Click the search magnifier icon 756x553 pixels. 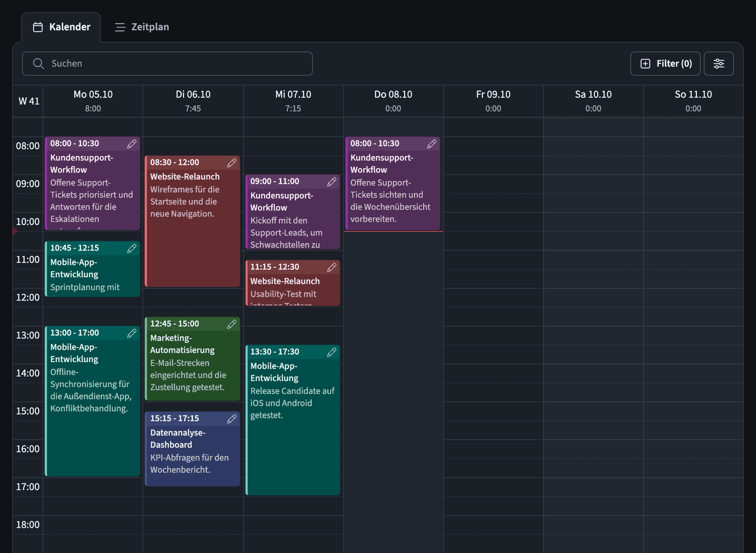(39, 63)
